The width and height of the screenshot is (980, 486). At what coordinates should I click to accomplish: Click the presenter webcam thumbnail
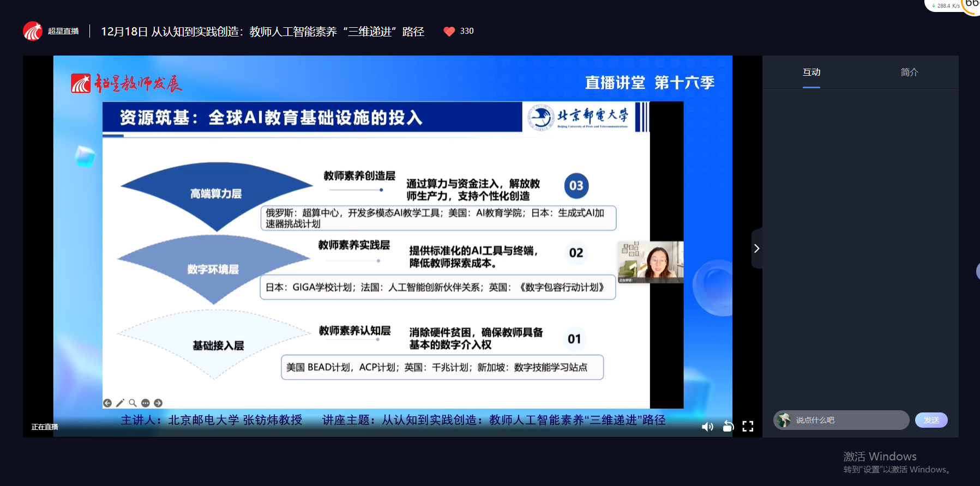[x=650, y=262]
